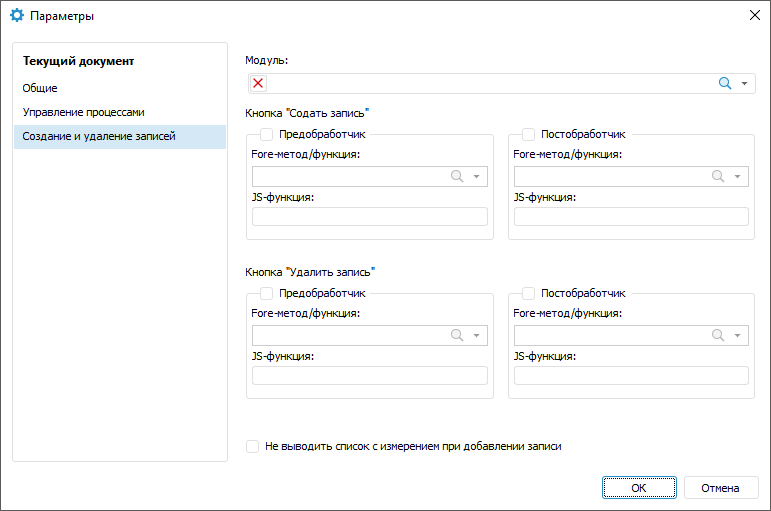Enable Предобработчик for Содать запись button
The height and width of the screenshot is (511, 771).
(x=267, y=134)
